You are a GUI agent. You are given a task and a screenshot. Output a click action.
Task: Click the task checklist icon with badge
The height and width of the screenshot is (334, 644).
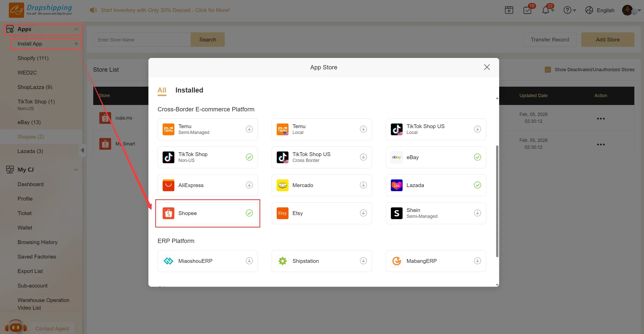[x=527, y=10]
